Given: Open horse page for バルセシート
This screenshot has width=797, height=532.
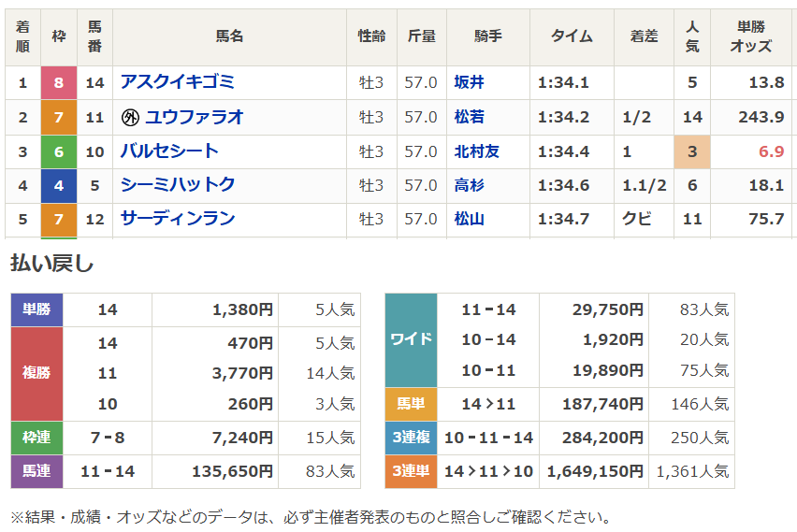Looking at the screenshot, I should pyautogui.click(x=169, y=151).
